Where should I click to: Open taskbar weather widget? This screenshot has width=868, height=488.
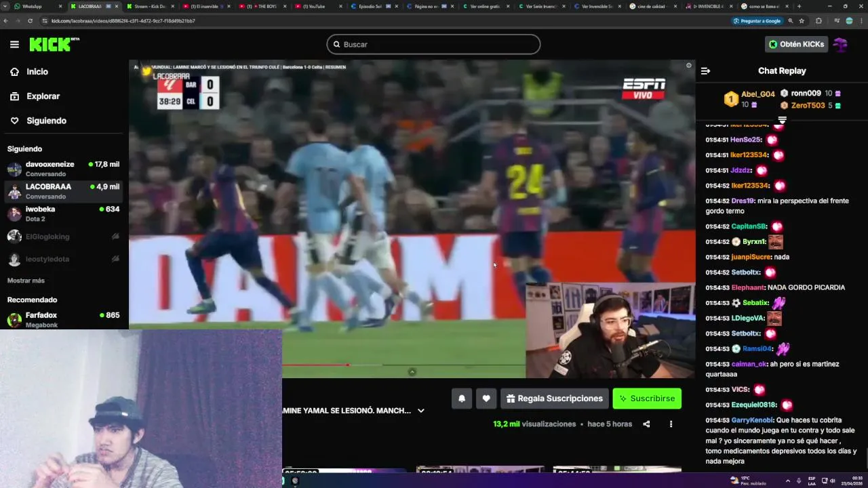point(748,481)
